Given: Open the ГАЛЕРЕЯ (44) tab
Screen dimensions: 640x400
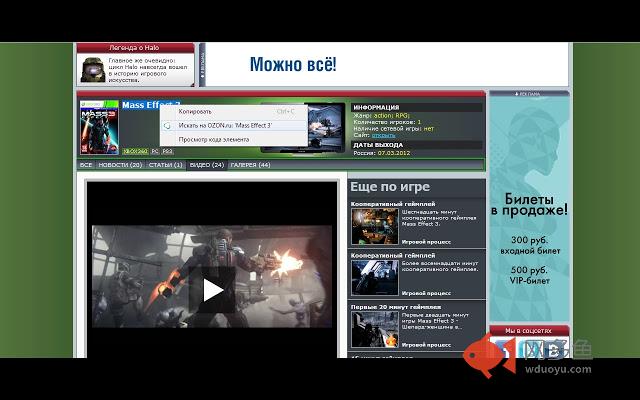Looking at the screenshot, I should click(x=250, y=165).
